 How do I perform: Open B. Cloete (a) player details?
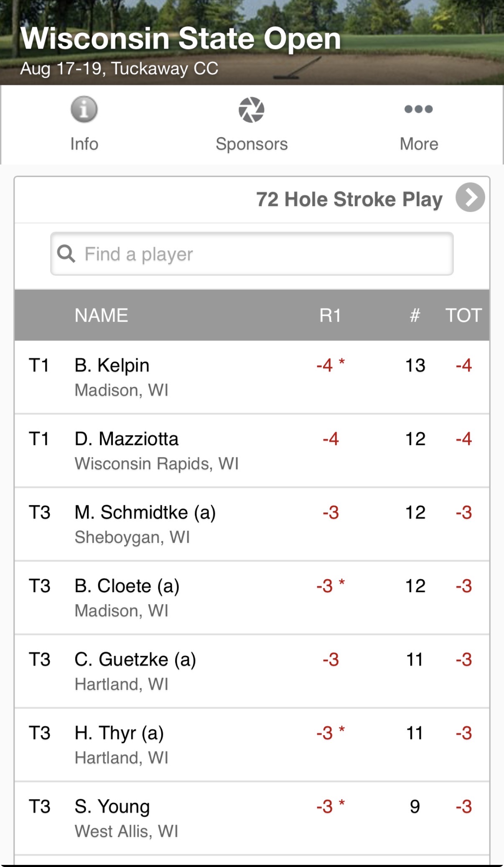pyautogui.click(x=252, y=598)
